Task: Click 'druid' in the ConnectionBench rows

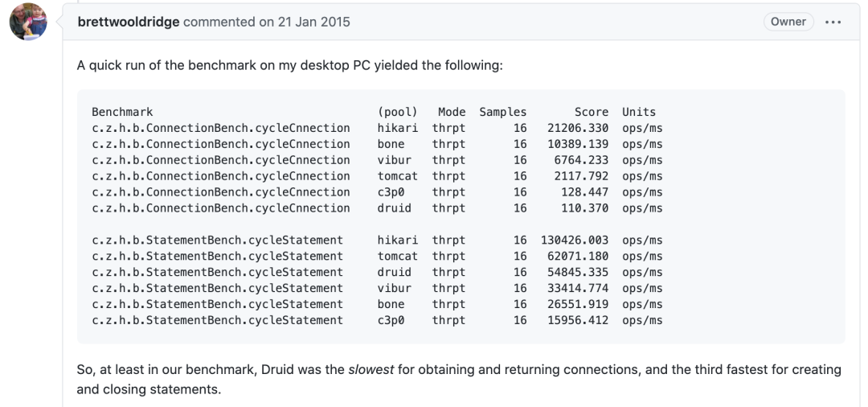Action: 394,208
